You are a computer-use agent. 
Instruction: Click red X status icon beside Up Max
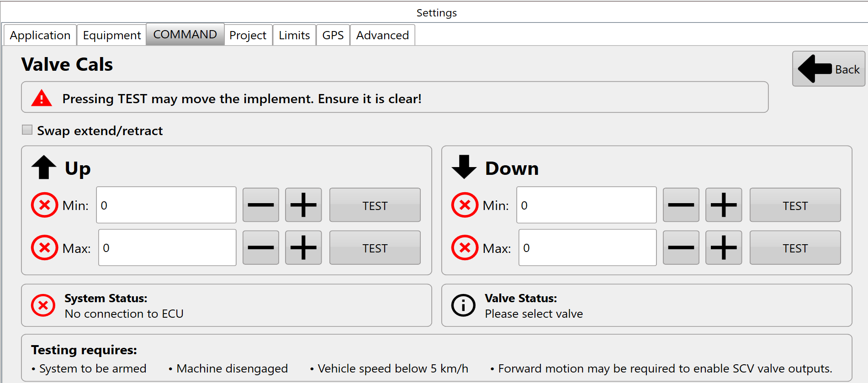click(x=44, y=247)
